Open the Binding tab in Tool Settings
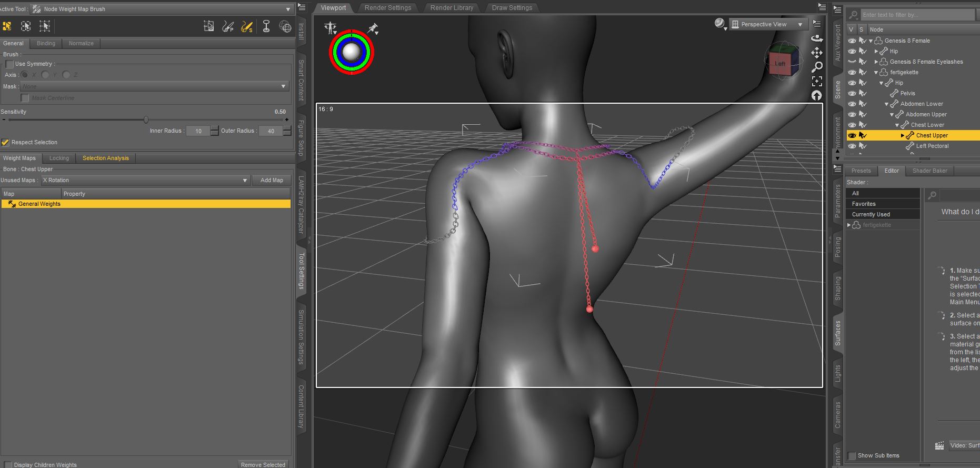Viewport: 980px width, 468px height. point(46,44)
